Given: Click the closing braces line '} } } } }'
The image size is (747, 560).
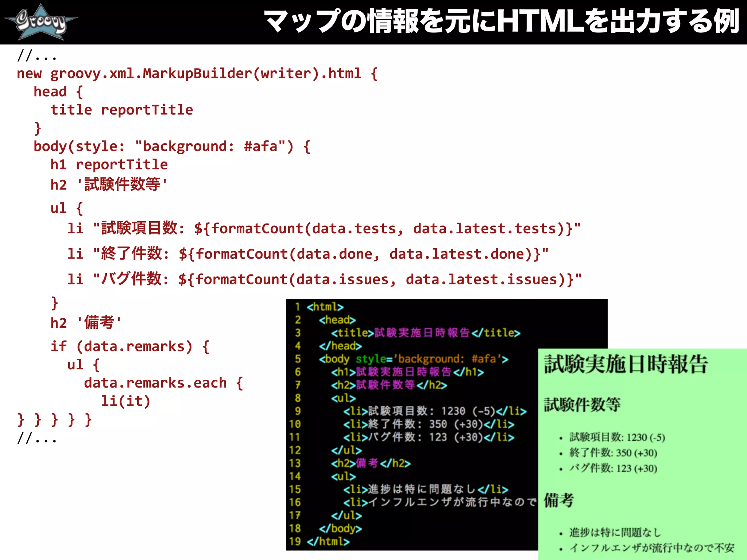Looking at the screenshot, I should (x=54, y=420).
